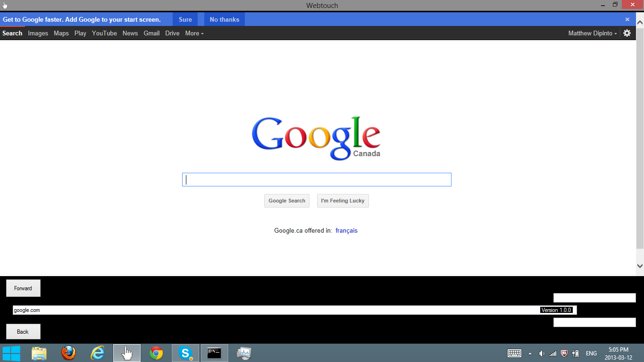Show hidden tray icons arrow

point(530,354)
